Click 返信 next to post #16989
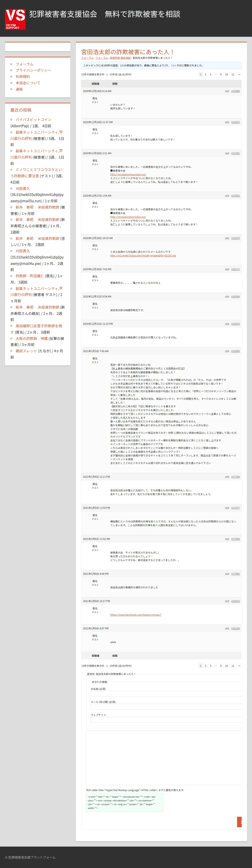This screenshot has width=252, height=868. (227, 351)
